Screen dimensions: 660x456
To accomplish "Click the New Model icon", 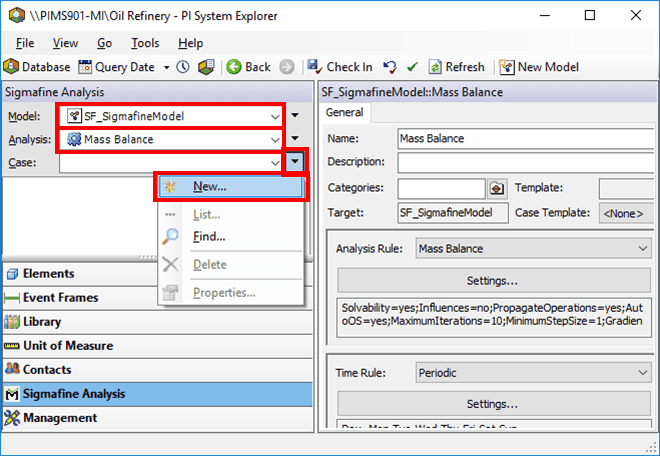I will [x=507, y=67].
